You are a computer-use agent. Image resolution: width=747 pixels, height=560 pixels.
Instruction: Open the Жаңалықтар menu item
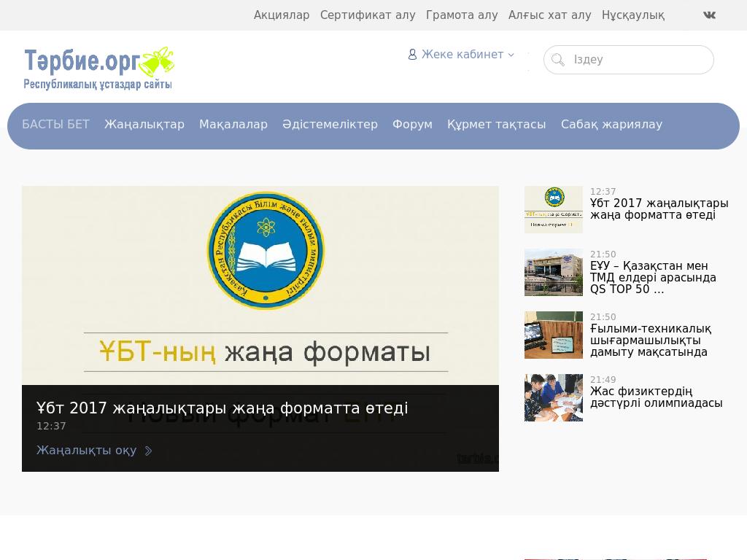[144, 124]
